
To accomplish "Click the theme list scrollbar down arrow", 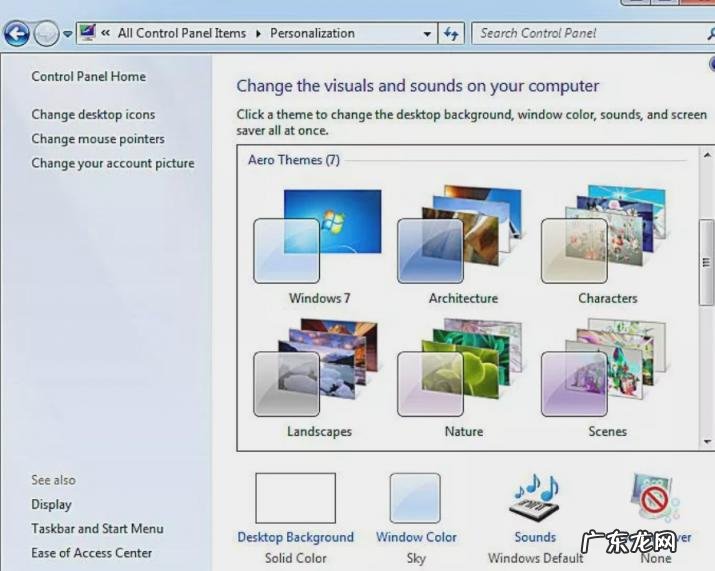I will tap(707, 441).
